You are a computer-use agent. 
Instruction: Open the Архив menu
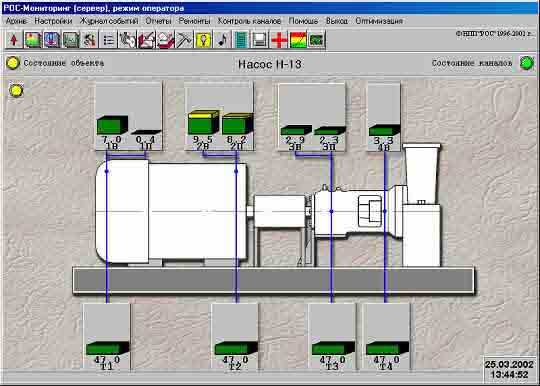pyautogui.click(x=16, y=21)
